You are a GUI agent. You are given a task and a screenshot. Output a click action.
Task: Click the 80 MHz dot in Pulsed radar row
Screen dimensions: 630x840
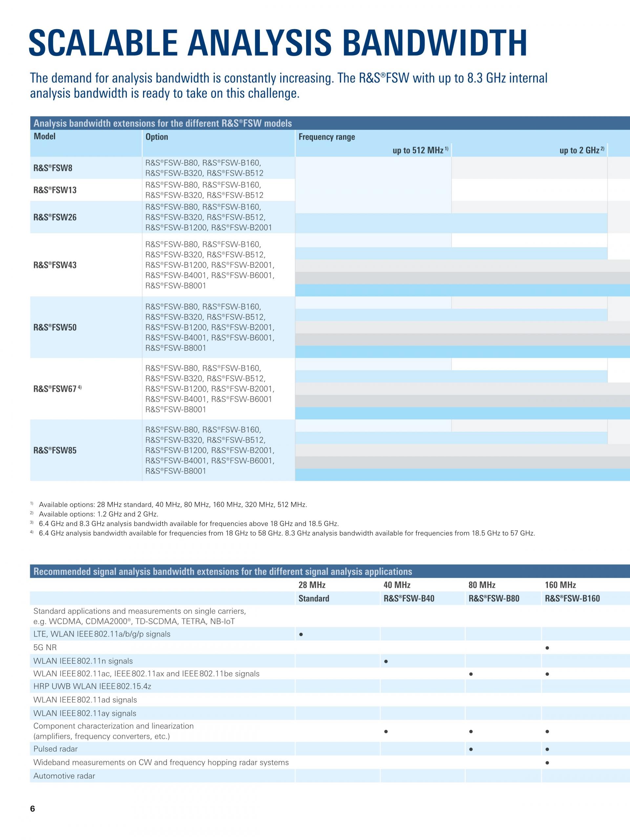(x=471, y=749)
